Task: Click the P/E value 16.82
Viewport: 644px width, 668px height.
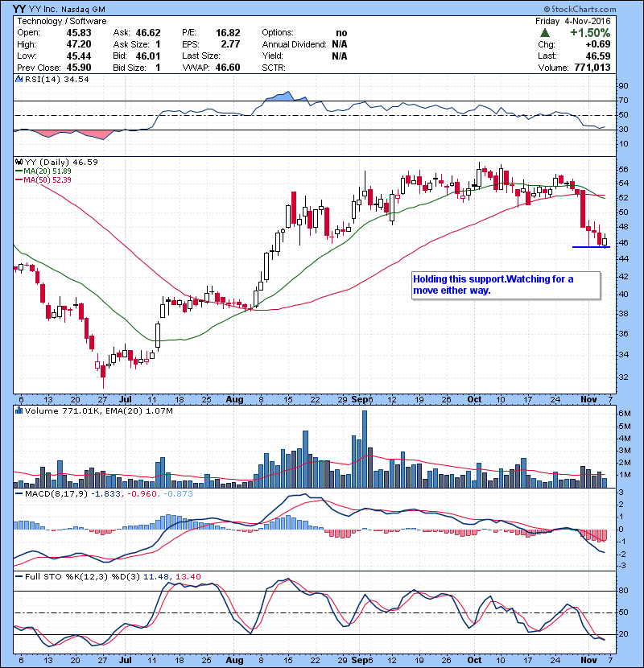Action: point(228,33)
